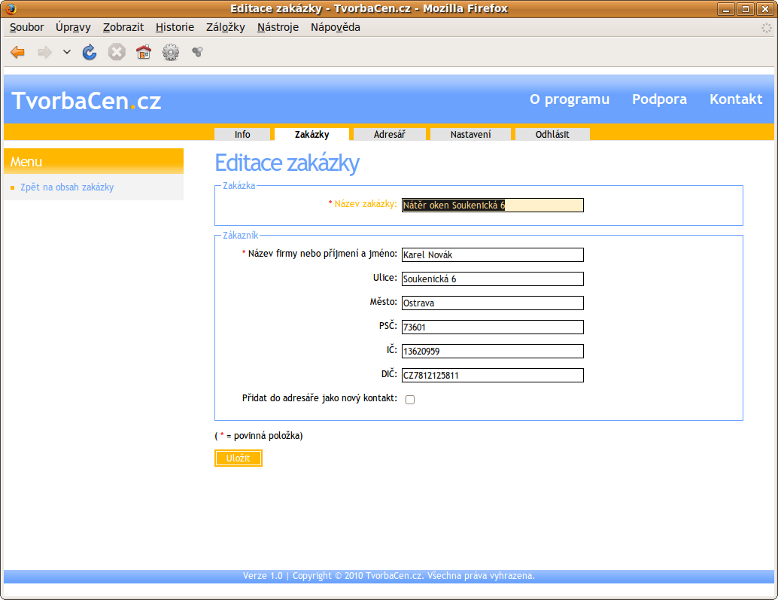Open the Soubor menu

tap(27, 27)
